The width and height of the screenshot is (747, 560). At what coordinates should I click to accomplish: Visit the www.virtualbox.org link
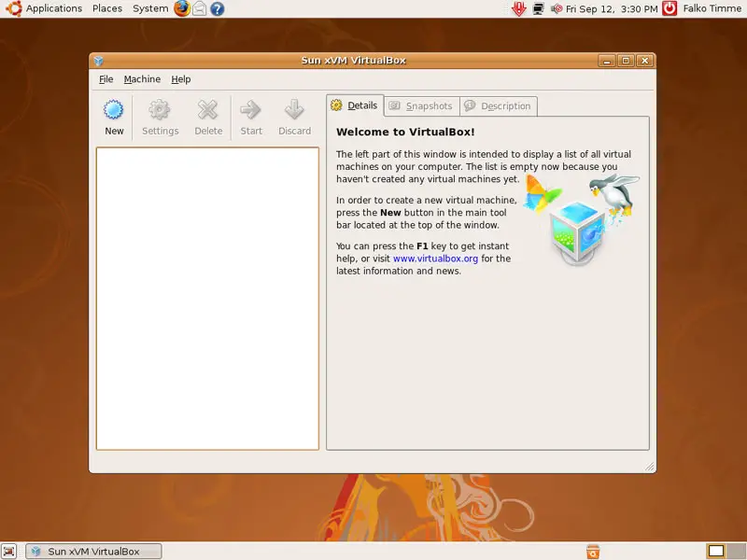point(435,259)
